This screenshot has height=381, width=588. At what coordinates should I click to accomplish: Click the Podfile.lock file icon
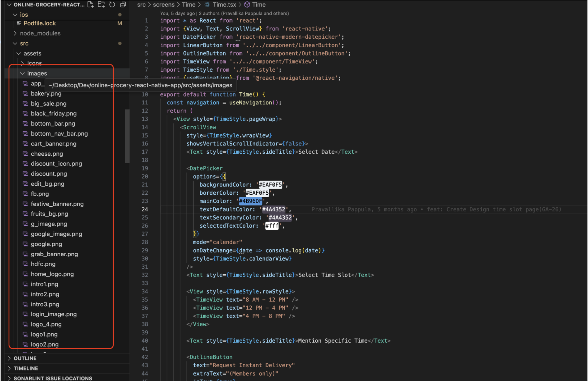19,23
